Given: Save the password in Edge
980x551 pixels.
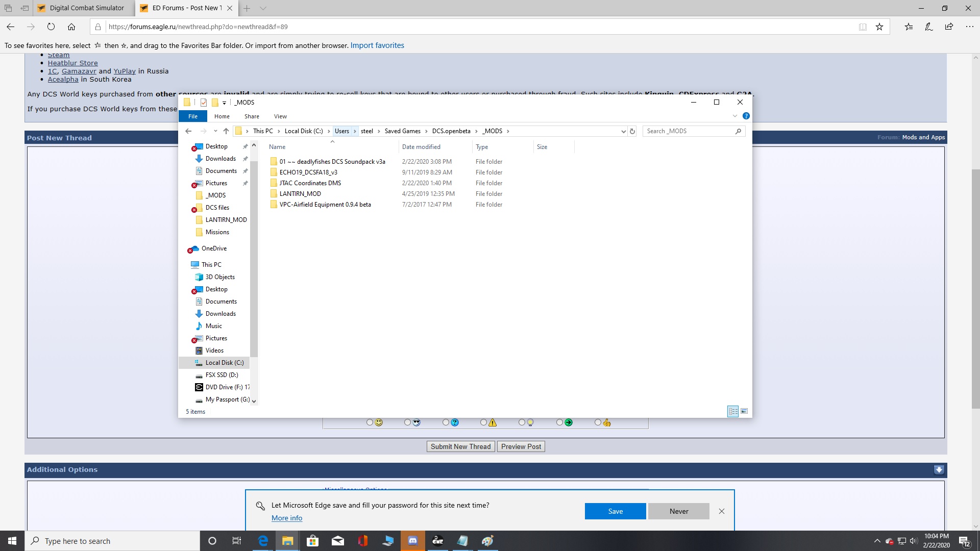Looking at the screenshot, I should click(x=615, y=511).
